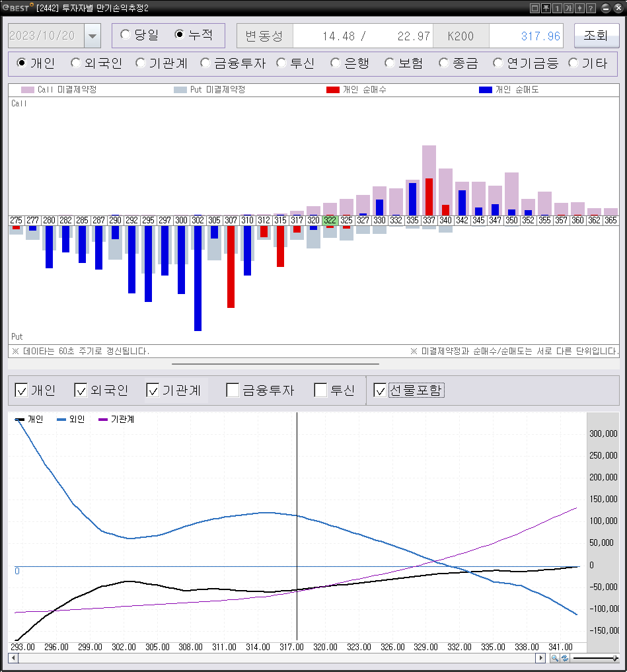Click the date field 2023/10/20
The height and width of the screenshot is (672, 627).
point(46,36)
